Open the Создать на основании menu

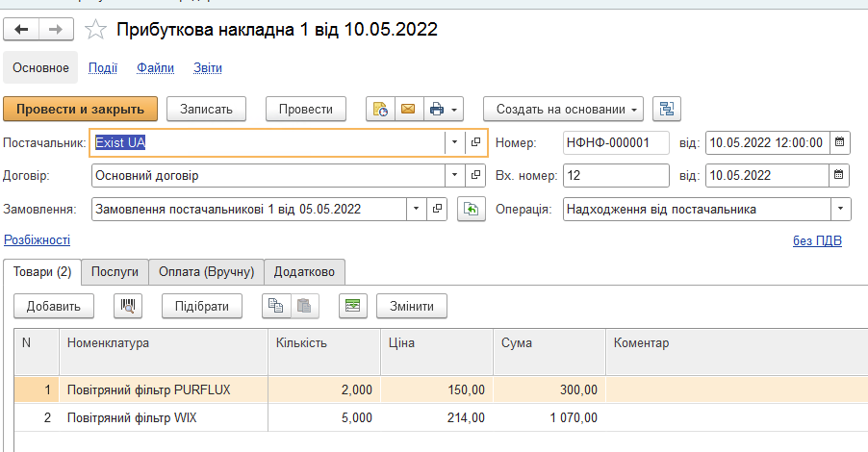(x=563, y=109)
